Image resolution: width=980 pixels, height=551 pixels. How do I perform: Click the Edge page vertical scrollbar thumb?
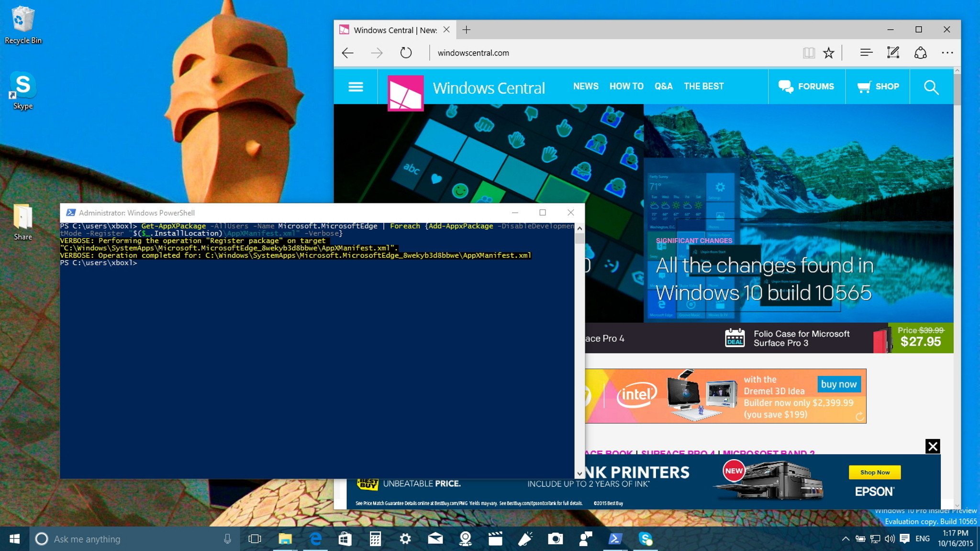957,89
